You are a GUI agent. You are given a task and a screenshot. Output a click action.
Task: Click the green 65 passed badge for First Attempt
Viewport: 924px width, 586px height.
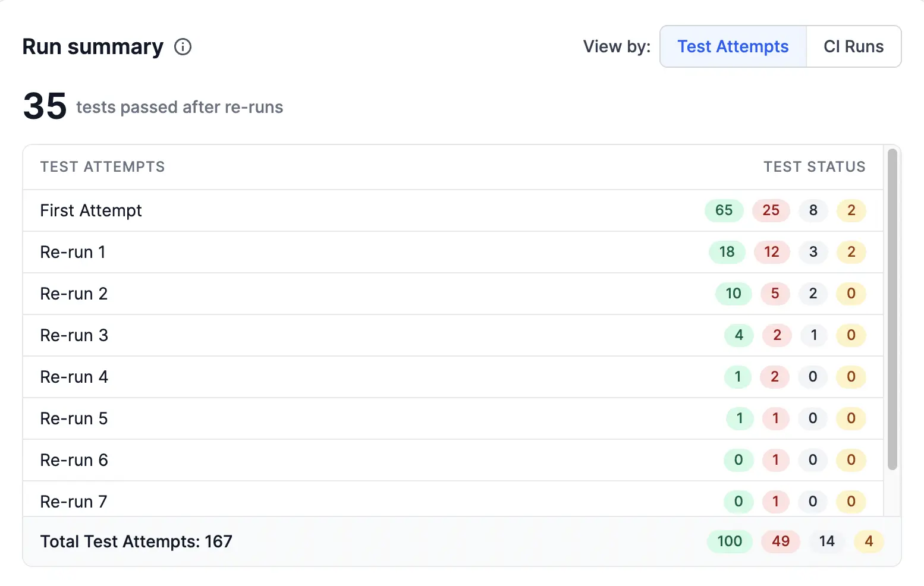point(724,210)
